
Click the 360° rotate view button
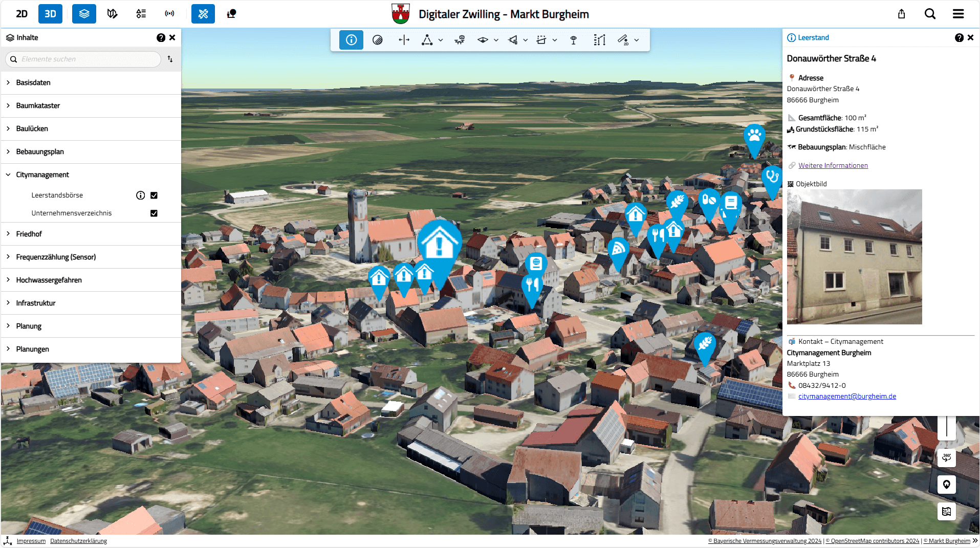tap(946, 457)
